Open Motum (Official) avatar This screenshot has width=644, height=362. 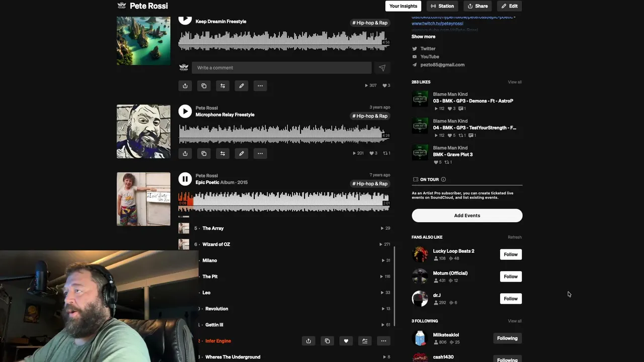420,277
